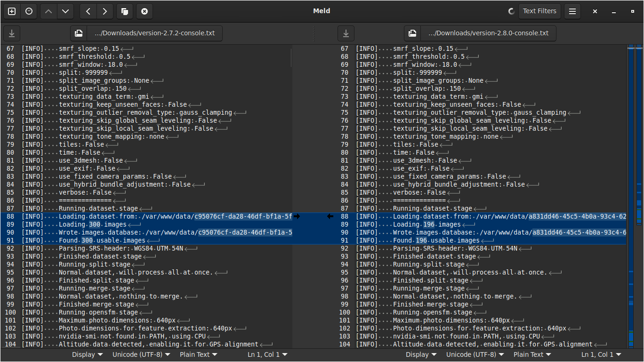The height and width of the screenshot is (362, 644).
Task: Open right pane Ln 1, Col 1 dropdown
Action: tap(601, 354)
